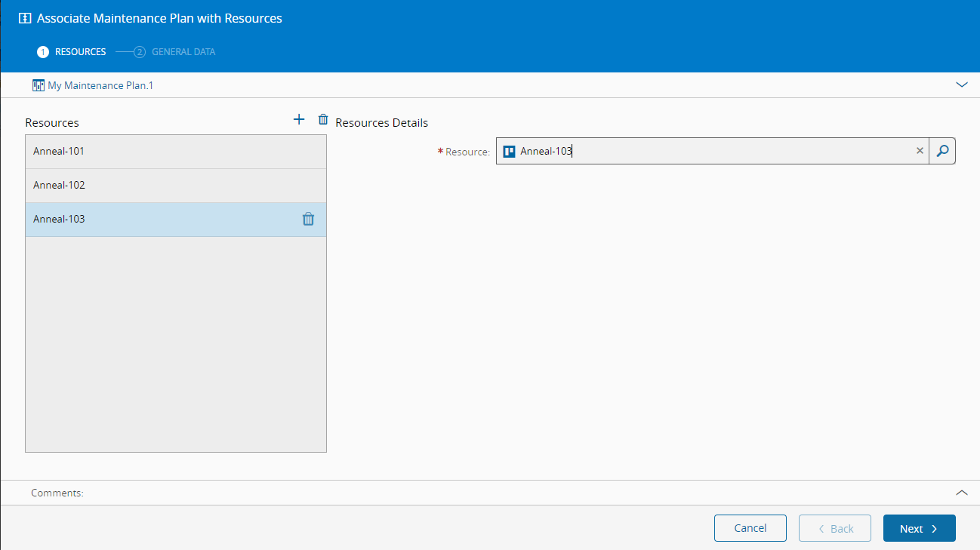Clear the Resource field with the X icon
This screenshot has width=980, height=550.
tap(920, 151)
